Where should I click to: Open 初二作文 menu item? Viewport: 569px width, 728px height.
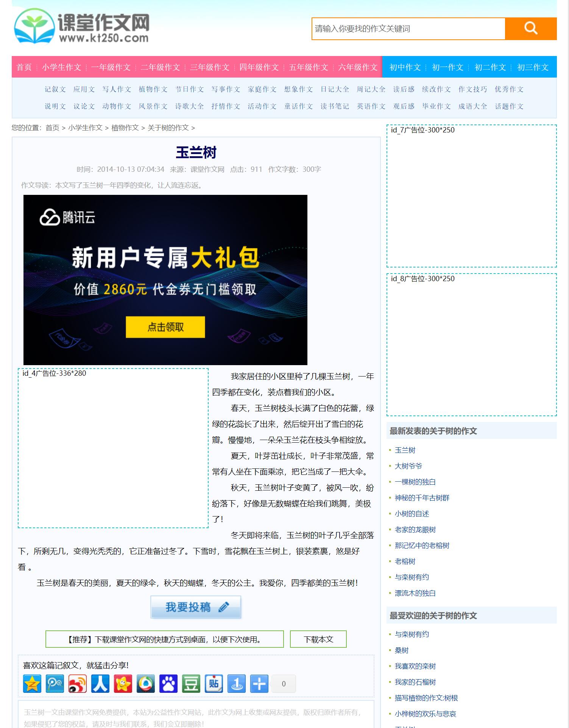490,67
